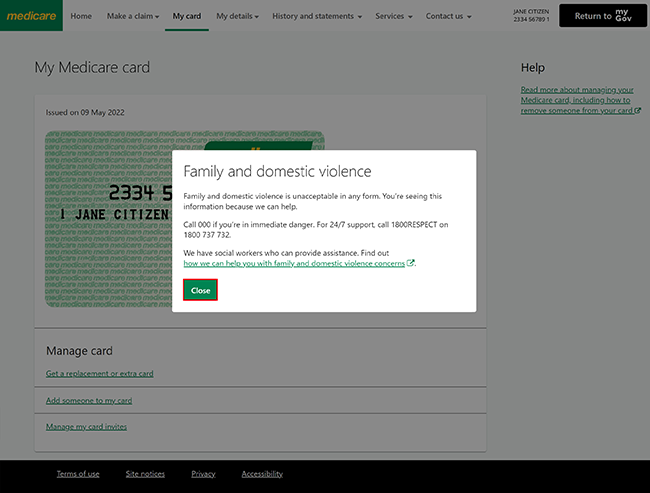The image size is (650, 493).
Task: Click external link icon in Help section
Action: tap(638, 111)
